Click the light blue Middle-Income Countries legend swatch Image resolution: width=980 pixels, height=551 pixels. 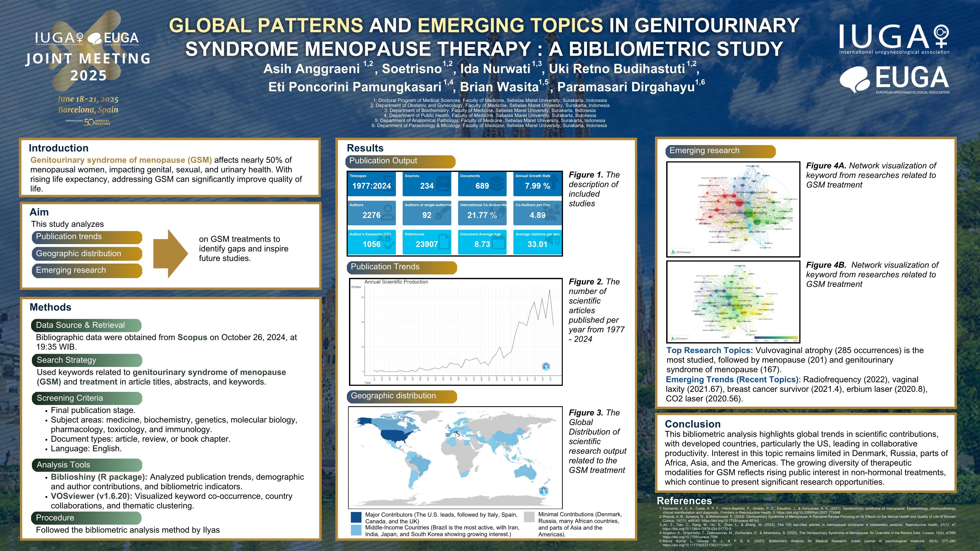pos(356,530)
